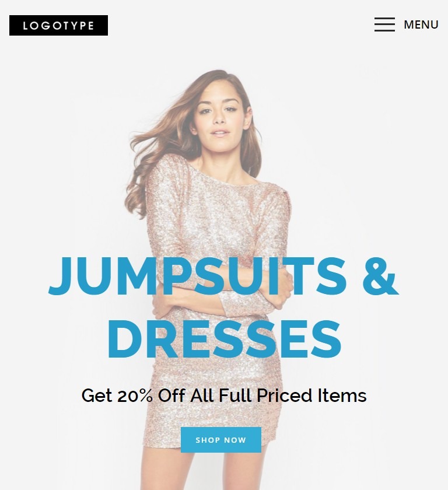Click the Get 20% Off promotional text
The width and height of the screenshot is (448, 490).
223,395
